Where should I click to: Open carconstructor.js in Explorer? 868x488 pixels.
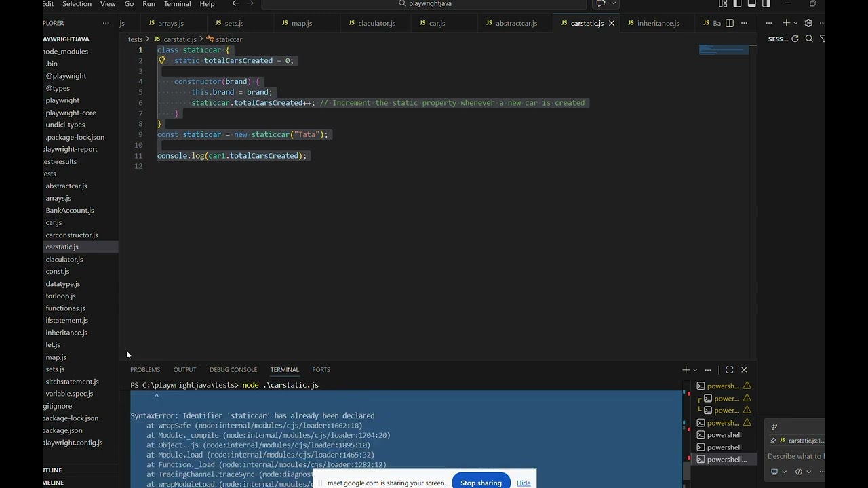tap(72, 235)
